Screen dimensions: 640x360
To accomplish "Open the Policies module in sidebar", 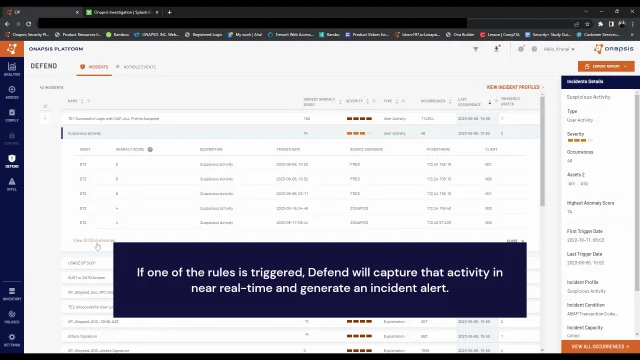I will (12, 316).
